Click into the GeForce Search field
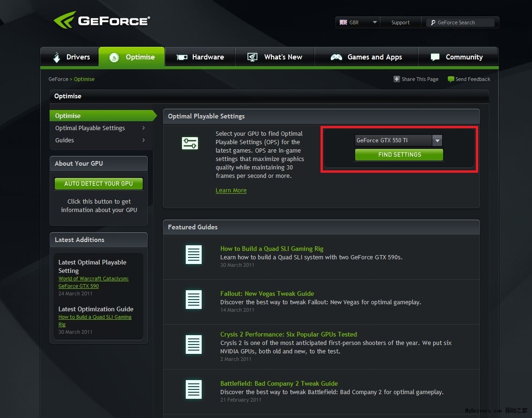 tap(463, 22)
